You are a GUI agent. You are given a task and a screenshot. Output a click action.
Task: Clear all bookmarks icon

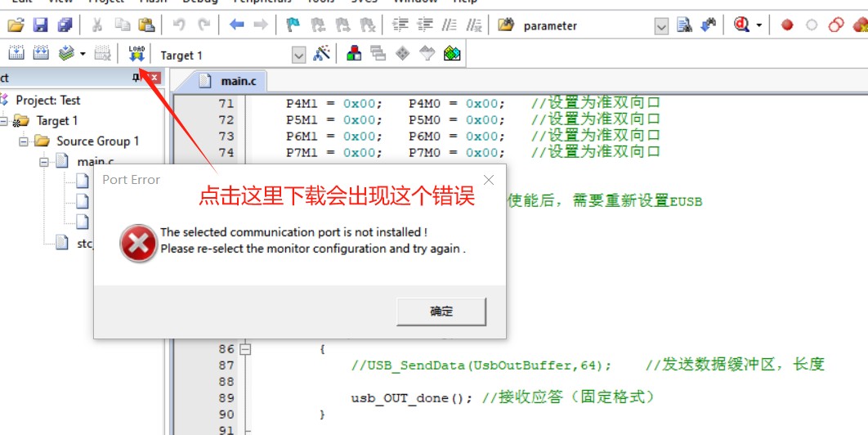[368, 25]
